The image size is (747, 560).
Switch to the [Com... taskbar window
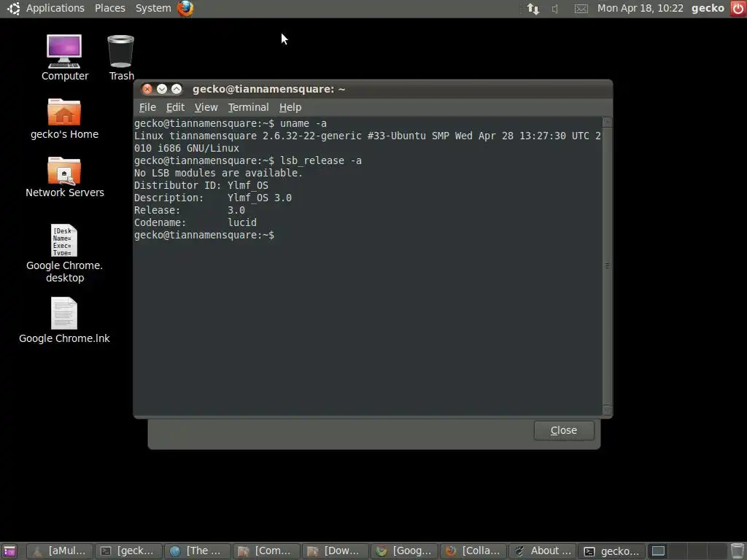[266, 551]
